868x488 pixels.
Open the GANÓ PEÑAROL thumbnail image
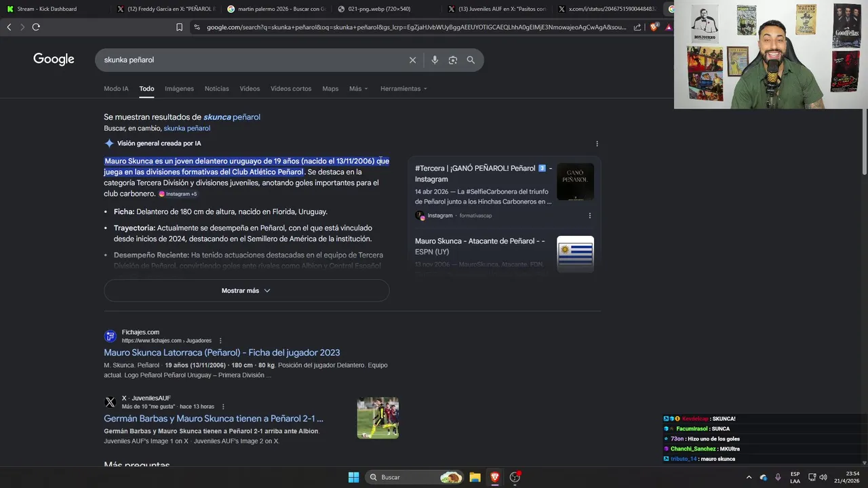tap(575, 182)
